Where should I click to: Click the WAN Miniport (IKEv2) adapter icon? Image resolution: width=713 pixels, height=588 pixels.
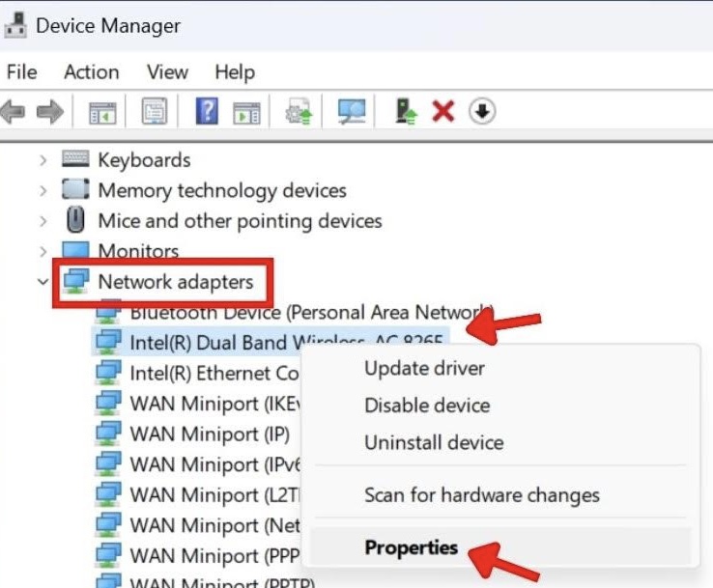[x=108, y=403]
